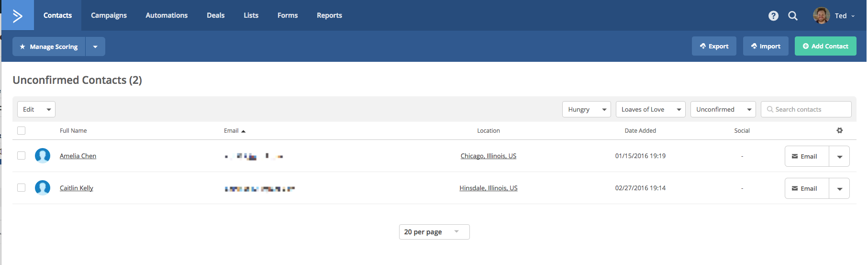868x265 pixels.
Task: Sort by Email column arrow
Action: (243, 131)
